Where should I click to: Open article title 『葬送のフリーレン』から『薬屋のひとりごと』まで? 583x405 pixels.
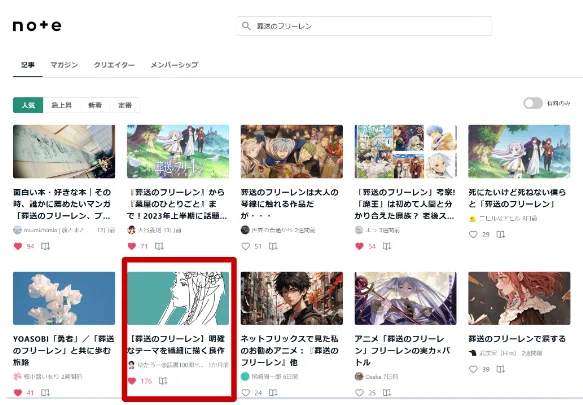point(177,204)
